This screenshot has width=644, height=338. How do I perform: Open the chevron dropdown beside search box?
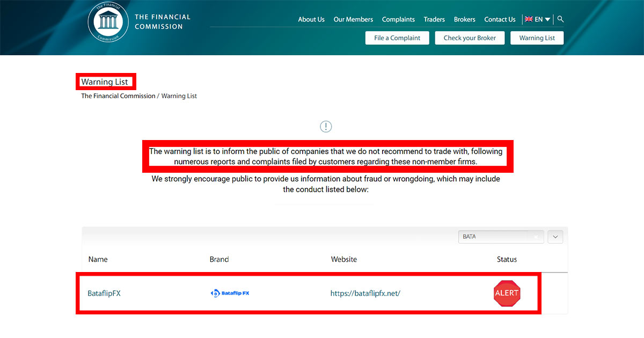(x=555, y=237)
